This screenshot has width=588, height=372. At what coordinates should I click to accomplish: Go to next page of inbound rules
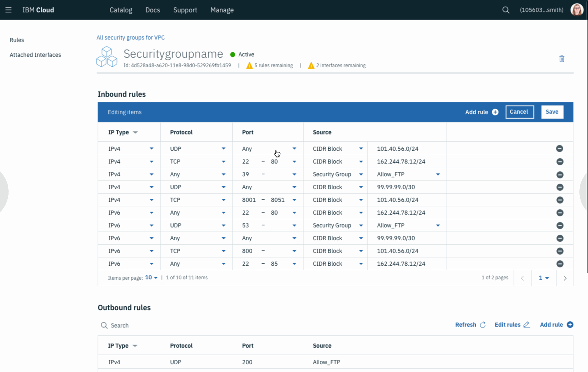pyautogui.click(x=565, y=278)
